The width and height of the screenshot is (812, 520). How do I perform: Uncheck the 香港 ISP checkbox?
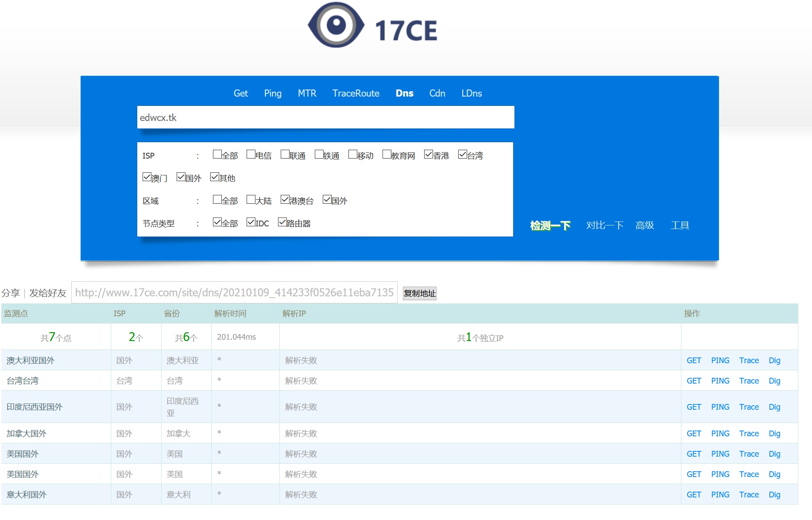[x=429, y=155]
